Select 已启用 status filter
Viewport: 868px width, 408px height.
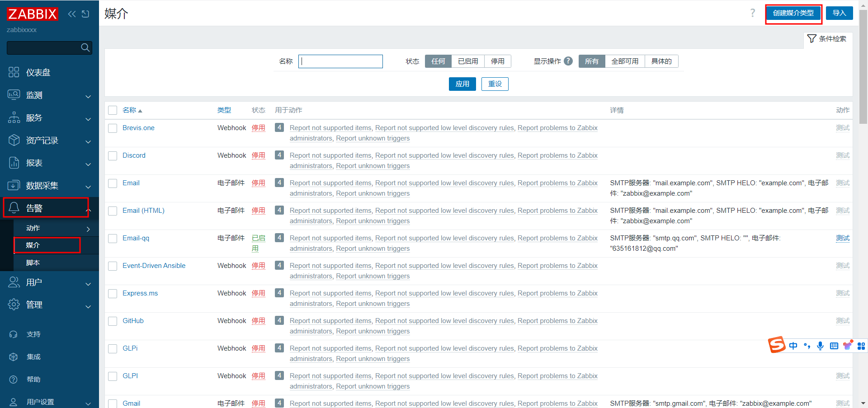point(468,61)
